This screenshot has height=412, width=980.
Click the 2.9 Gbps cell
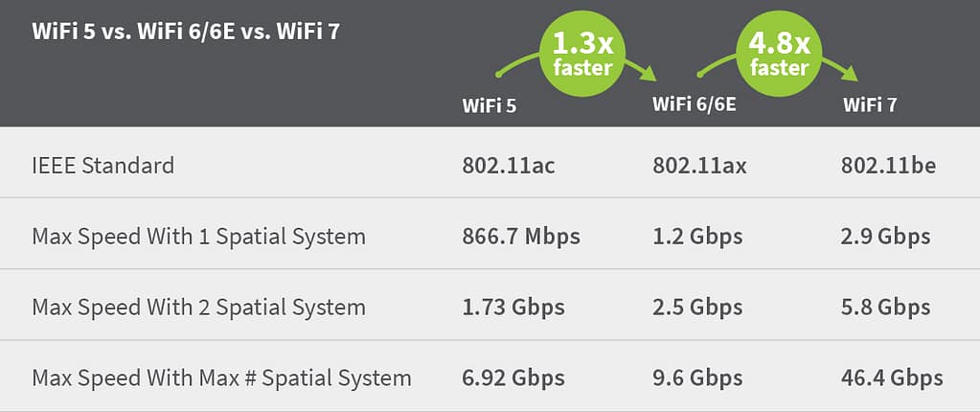[x=885, y=236]
